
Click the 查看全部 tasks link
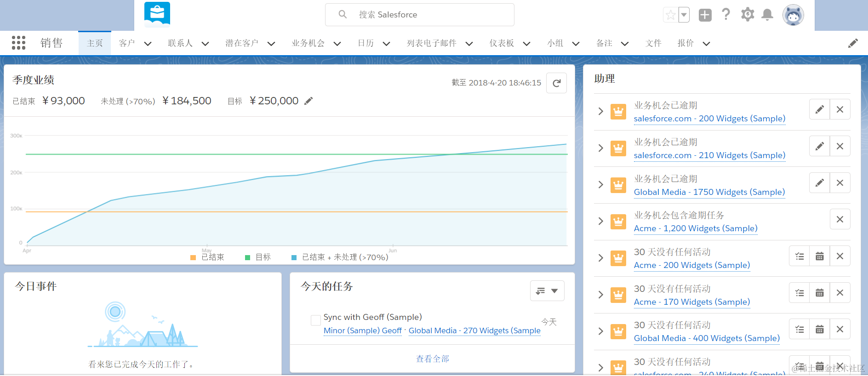[x=433, y=359]
